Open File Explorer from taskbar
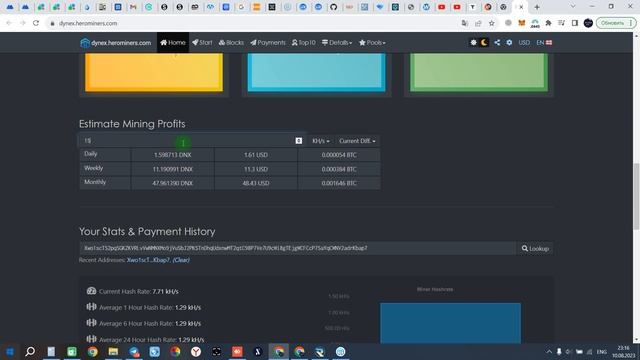This screenshot has width=640, height=360. pyautogui.click(x=113, y=351)
